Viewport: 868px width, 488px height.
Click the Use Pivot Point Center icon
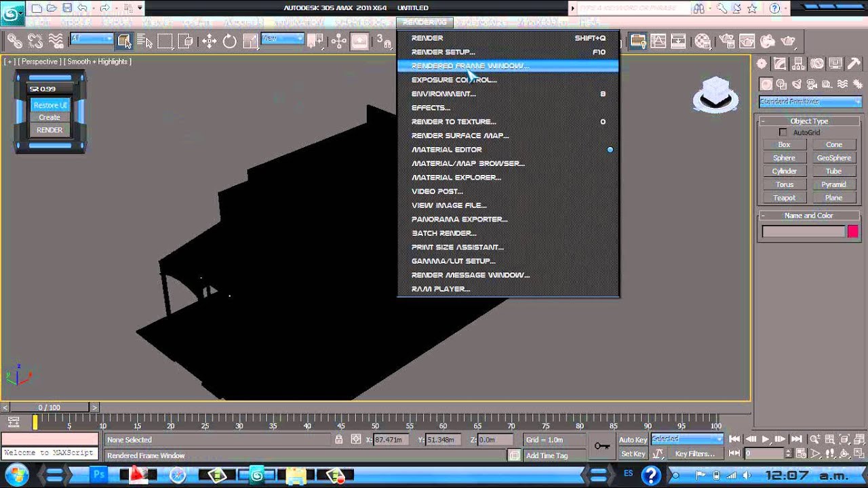315,41
